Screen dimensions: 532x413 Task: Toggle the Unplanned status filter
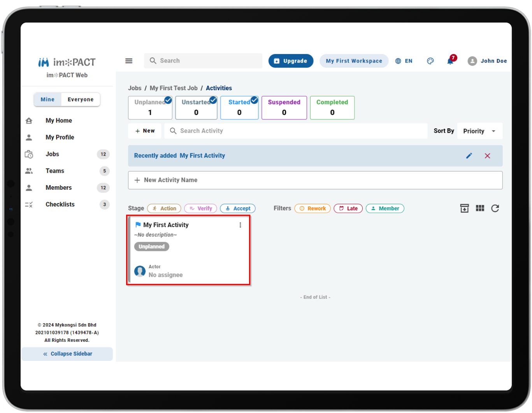pos(150,108)
